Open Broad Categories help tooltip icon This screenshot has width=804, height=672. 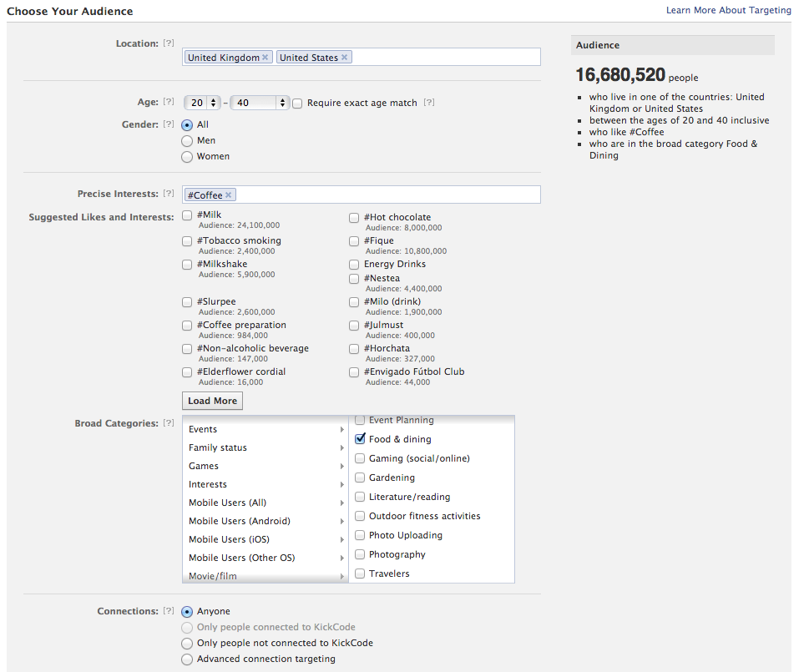pyautogui.click(x=169, y=423)
